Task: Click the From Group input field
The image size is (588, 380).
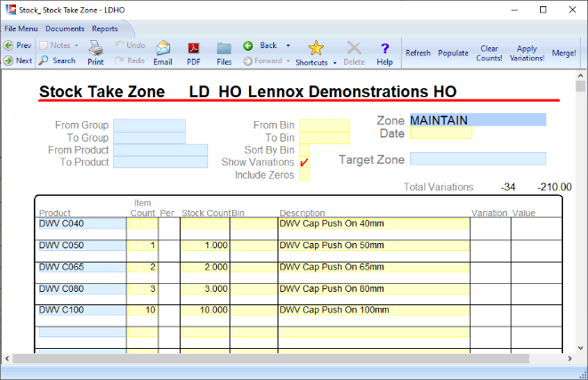Action: click(149, 125)
